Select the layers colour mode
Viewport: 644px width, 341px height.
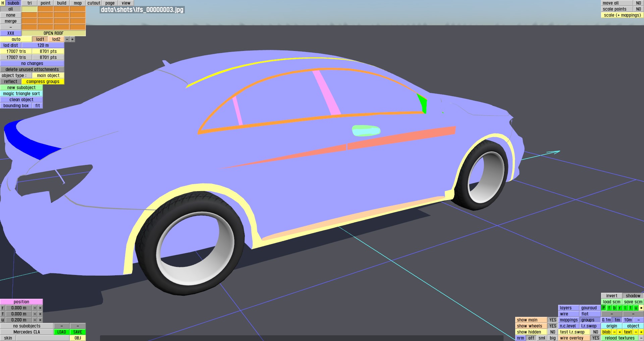[569, 308]
